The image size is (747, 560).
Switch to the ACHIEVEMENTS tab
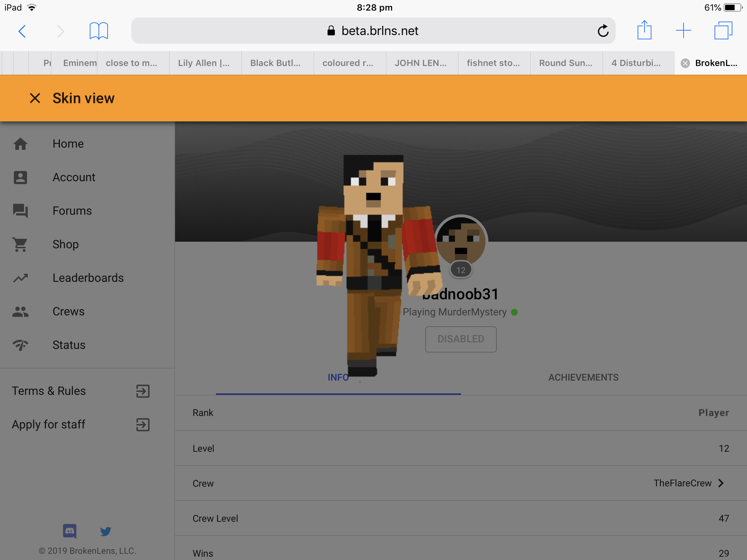click(583, 378)
